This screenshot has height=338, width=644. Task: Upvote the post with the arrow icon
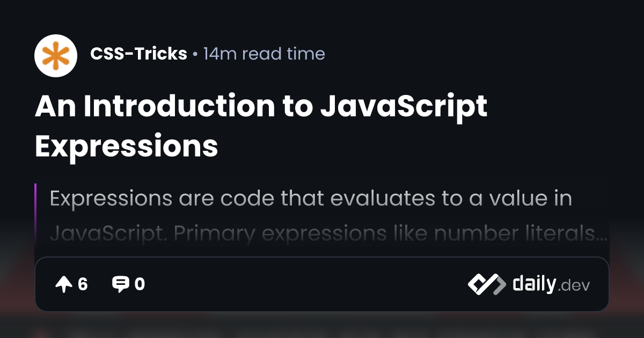(63, 284)
